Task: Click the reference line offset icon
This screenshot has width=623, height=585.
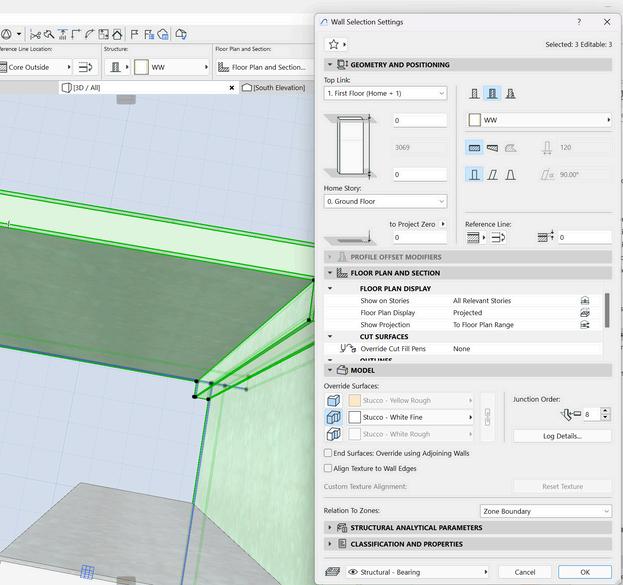Action: pos(546,236)
